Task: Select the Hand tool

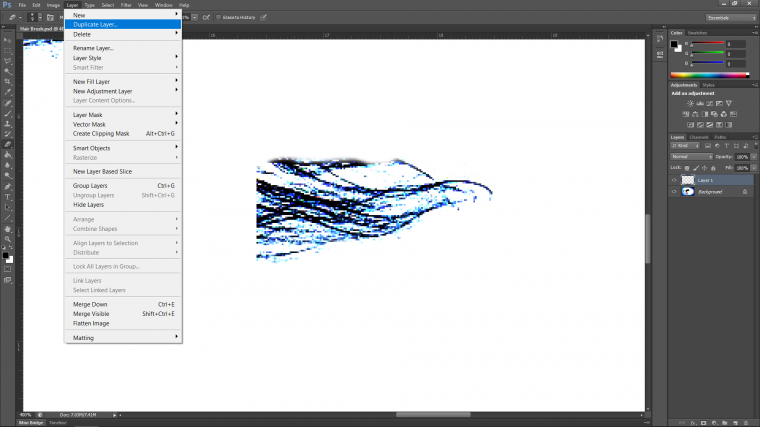Action: coord(8,229)
